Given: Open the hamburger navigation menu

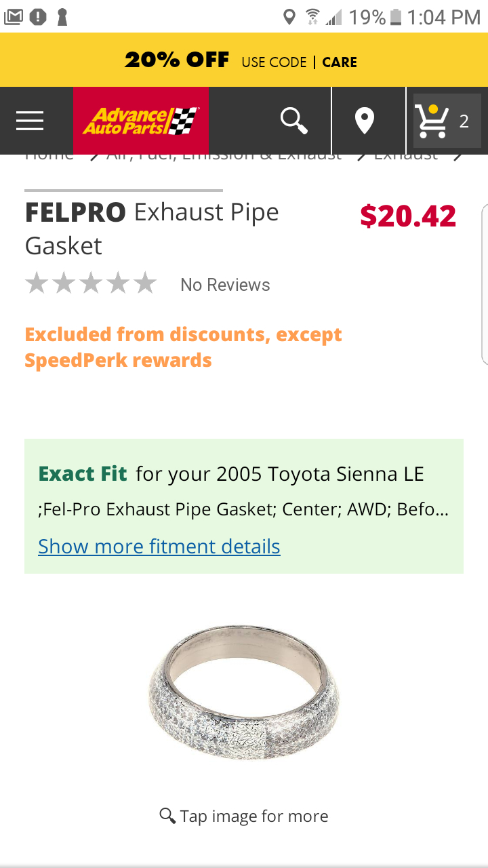Looking at the screenshot, I should point(30,121).
